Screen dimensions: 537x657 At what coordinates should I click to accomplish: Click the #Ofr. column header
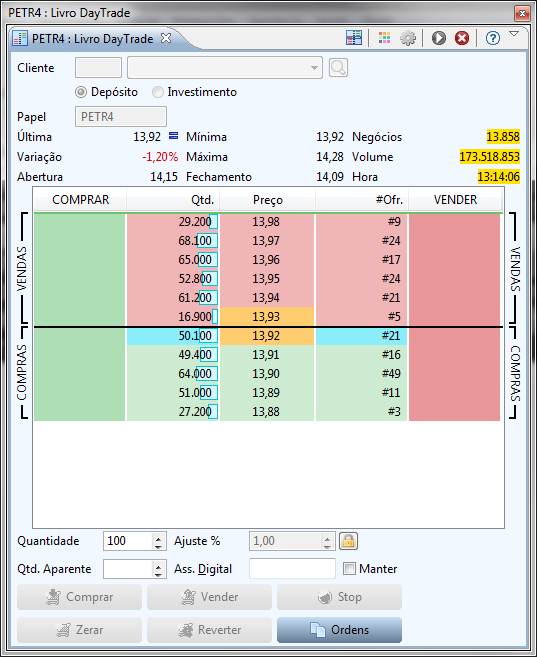[362, 200]
